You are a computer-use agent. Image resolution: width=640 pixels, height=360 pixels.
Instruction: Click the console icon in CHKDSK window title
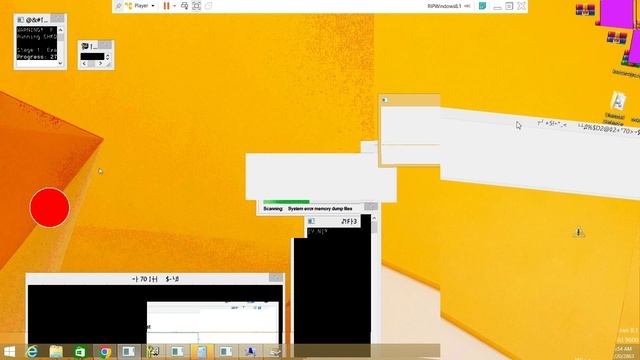[x=20, y=20]
